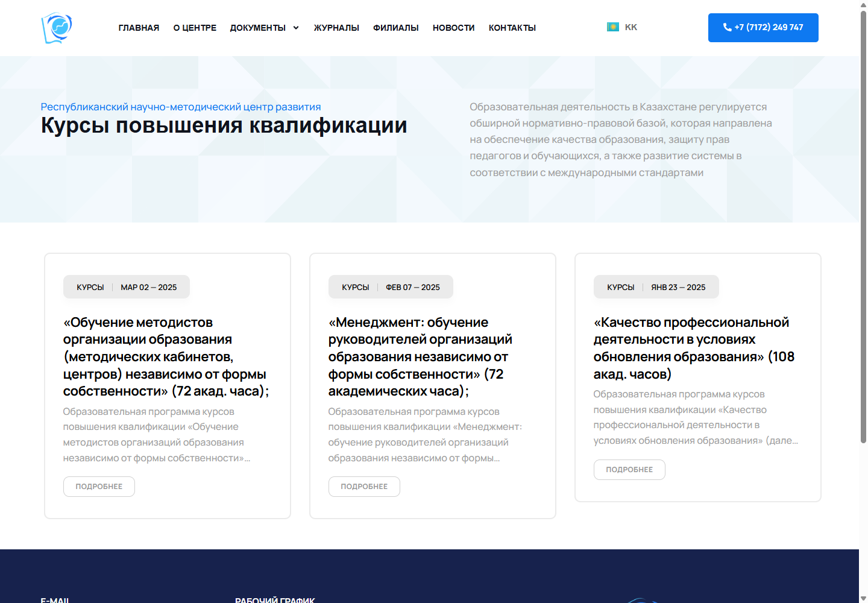Click the scrollbar's up arrow
868x603 pixels.
(863, 4)
